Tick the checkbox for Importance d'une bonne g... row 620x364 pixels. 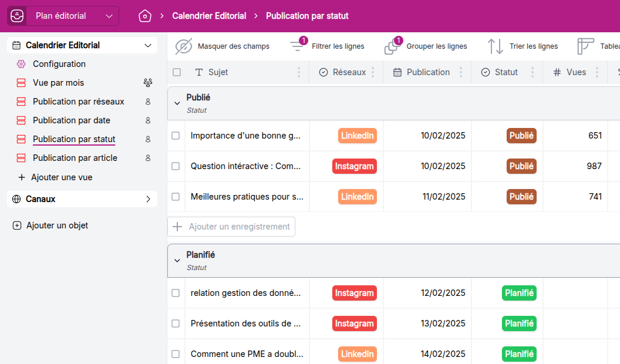tap(175, 136)
